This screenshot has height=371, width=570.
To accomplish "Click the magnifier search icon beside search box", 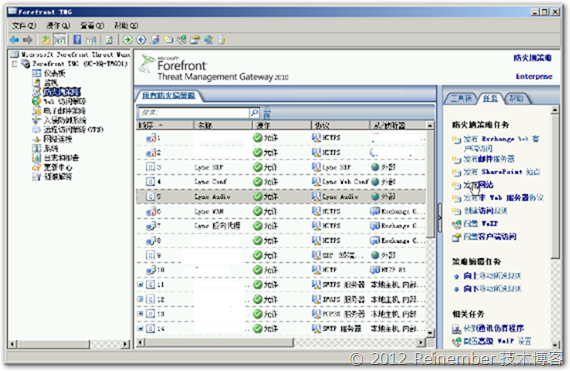I will click(254, 113).
